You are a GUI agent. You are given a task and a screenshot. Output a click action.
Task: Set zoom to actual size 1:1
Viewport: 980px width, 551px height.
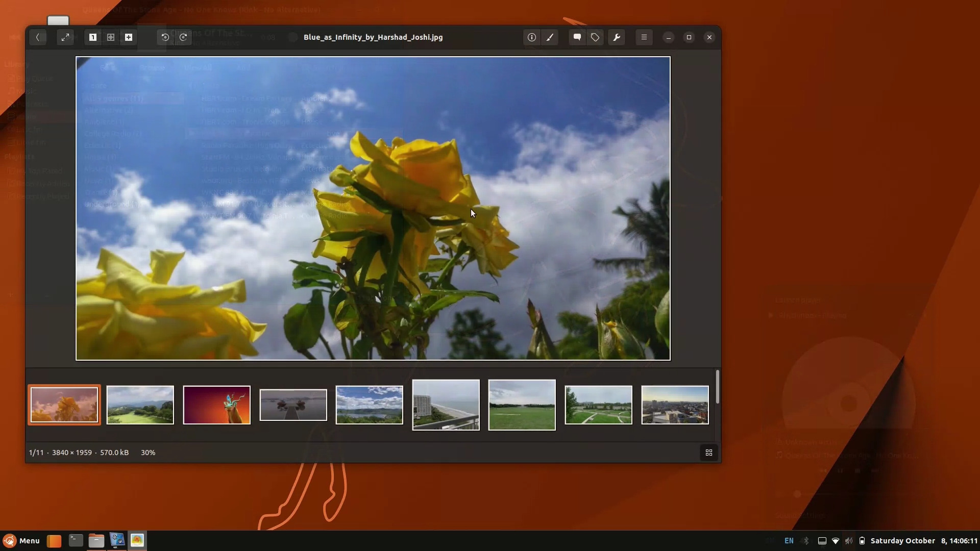(x=93, y=37)
